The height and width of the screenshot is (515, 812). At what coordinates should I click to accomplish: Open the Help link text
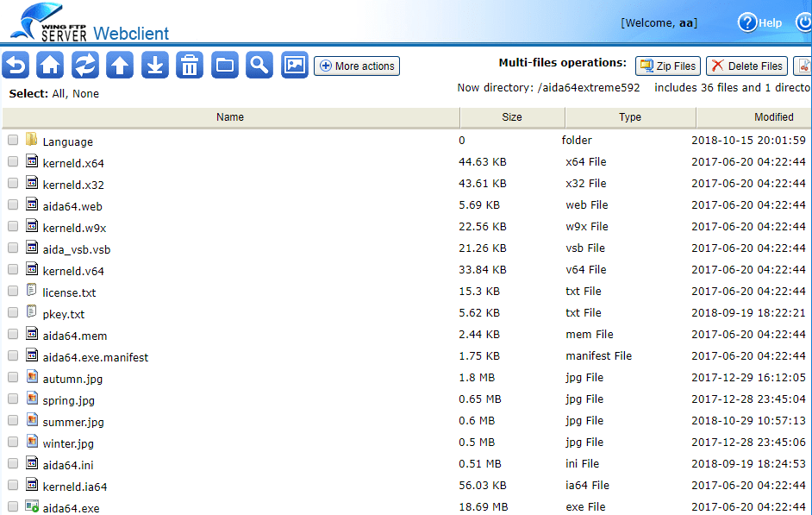[770, 22]
